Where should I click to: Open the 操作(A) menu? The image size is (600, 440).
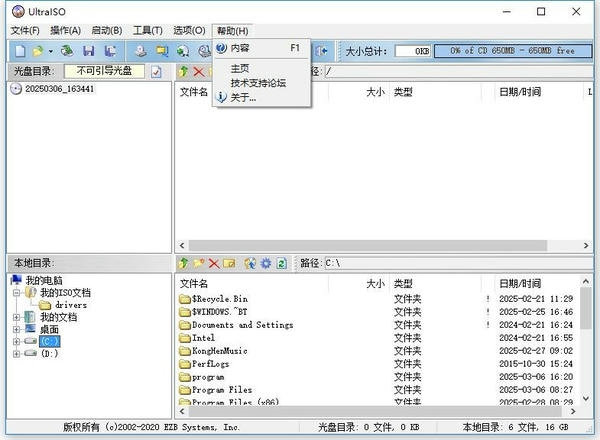(x=65, y=31)
